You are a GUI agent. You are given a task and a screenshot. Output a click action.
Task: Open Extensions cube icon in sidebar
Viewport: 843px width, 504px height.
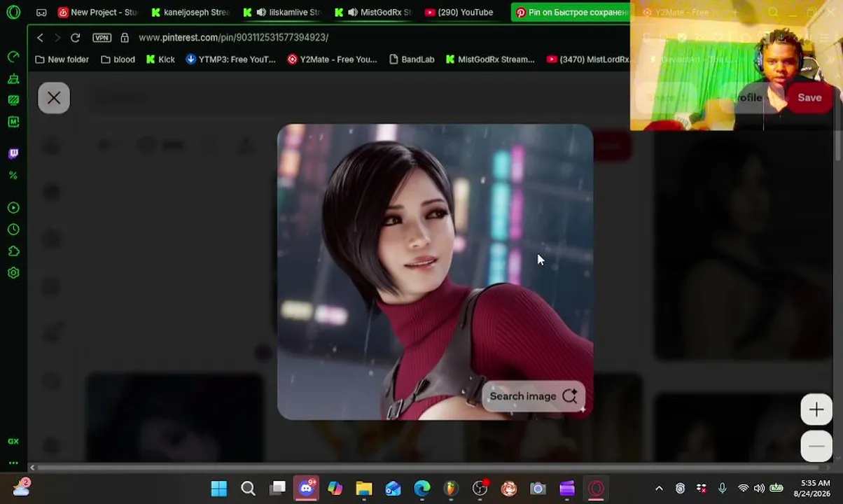tap(13, 251)
